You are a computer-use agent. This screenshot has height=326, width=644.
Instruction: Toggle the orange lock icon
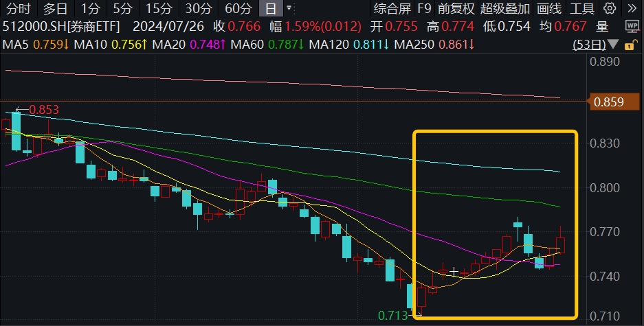[631, 45]
